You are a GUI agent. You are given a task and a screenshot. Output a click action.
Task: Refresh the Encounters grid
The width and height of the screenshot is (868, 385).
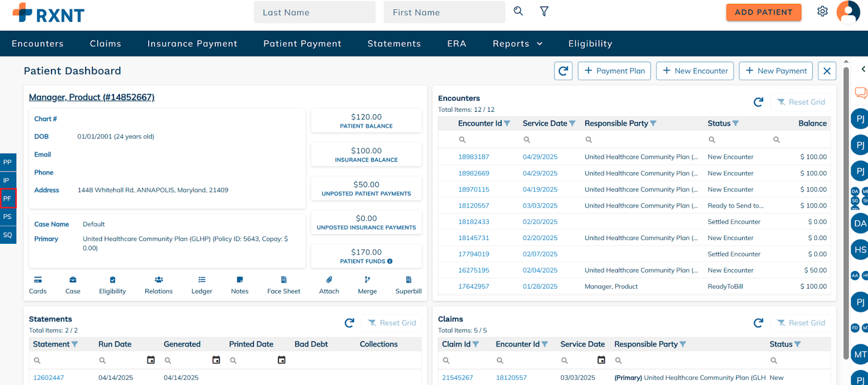pos(758,102)
